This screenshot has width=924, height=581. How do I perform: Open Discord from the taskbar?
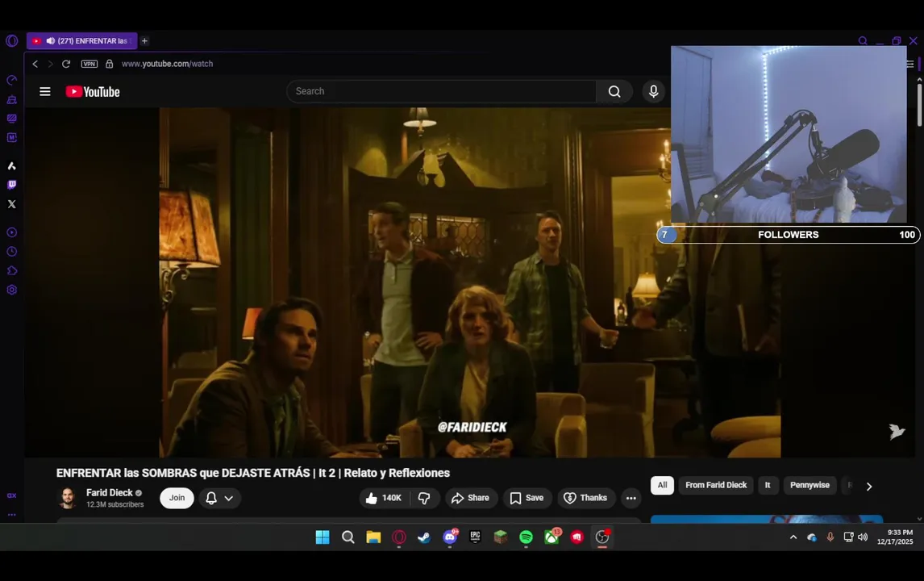coord(450,537)
